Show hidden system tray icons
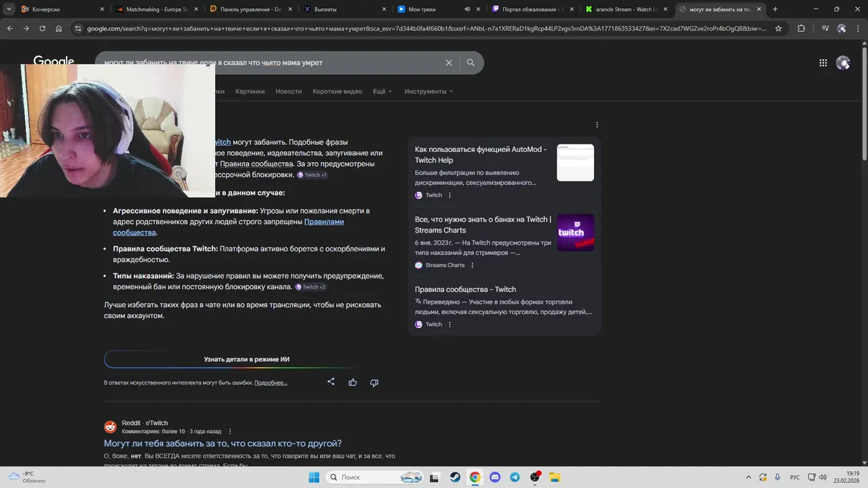The image size is (868, 488). point(749,477)
